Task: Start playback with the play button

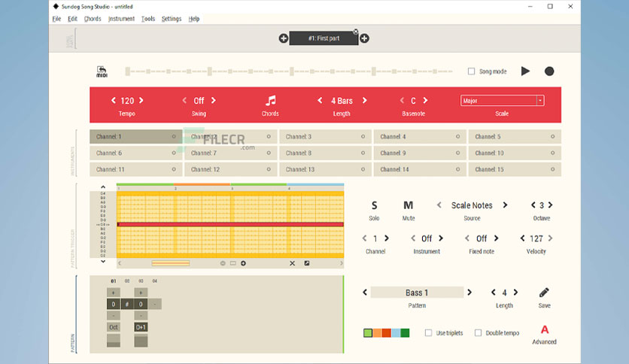Action: pyautogui.click(x=525, y=71)
